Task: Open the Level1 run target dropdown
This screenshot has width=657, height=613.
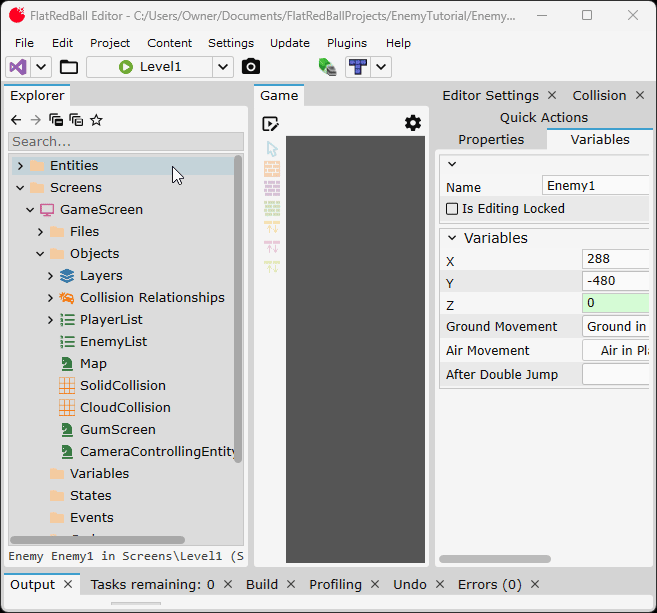Action: point(223,67)
